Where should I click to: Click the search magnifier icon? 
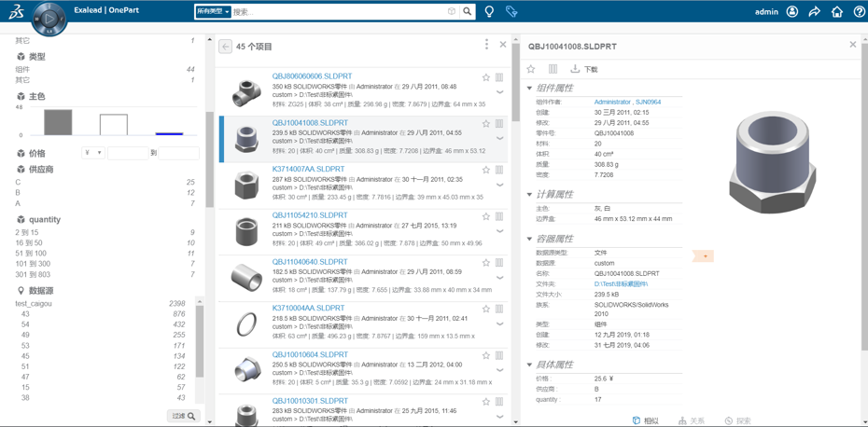tap(467, 12)
